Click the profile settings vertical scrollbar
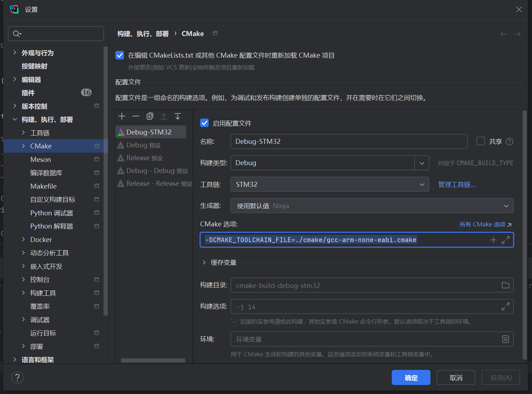 coord(525,235)
